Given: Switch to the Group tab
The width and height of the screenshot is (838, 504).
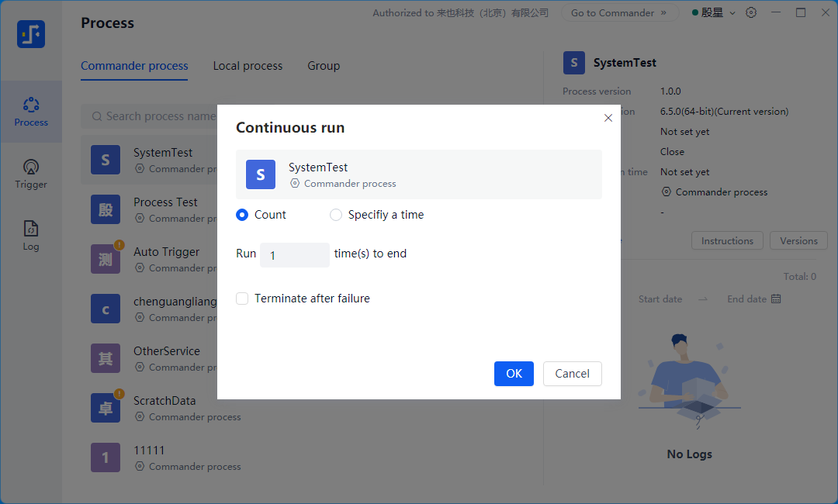Looking at the screenshot, I should pyautogui.click(x=324, y=66).
